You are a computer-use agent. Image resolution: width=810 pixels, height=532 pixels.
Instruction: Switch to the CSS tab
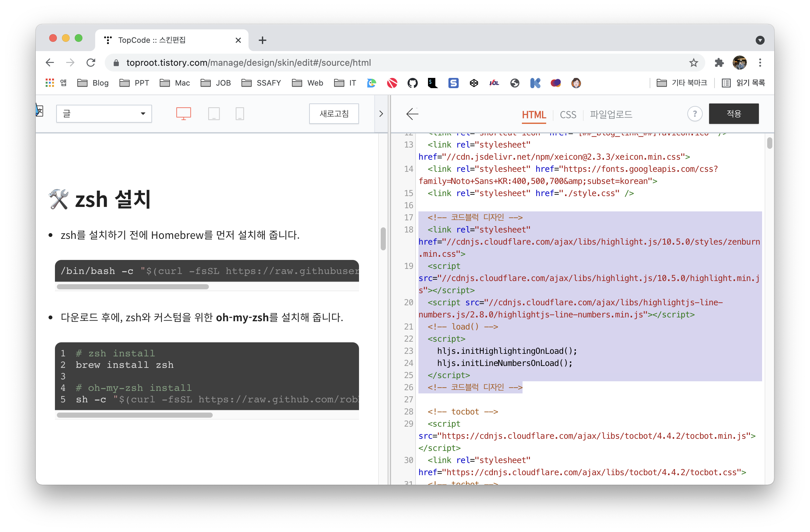coord(568,115)
